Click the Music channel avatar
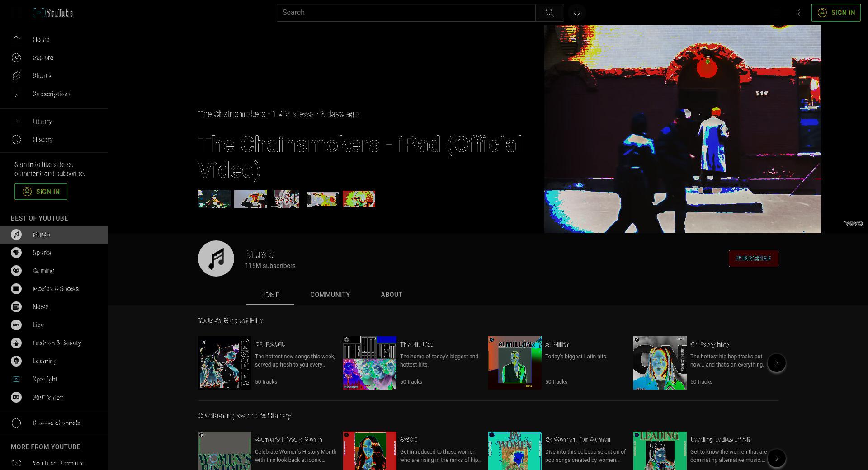This screenshot has width=868, height=470. tap(216, 258)
